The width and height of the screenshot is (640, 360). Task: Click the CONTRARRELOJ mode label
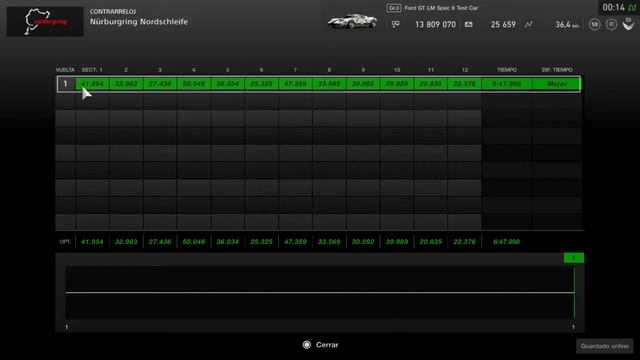click(x=113, y=11)
